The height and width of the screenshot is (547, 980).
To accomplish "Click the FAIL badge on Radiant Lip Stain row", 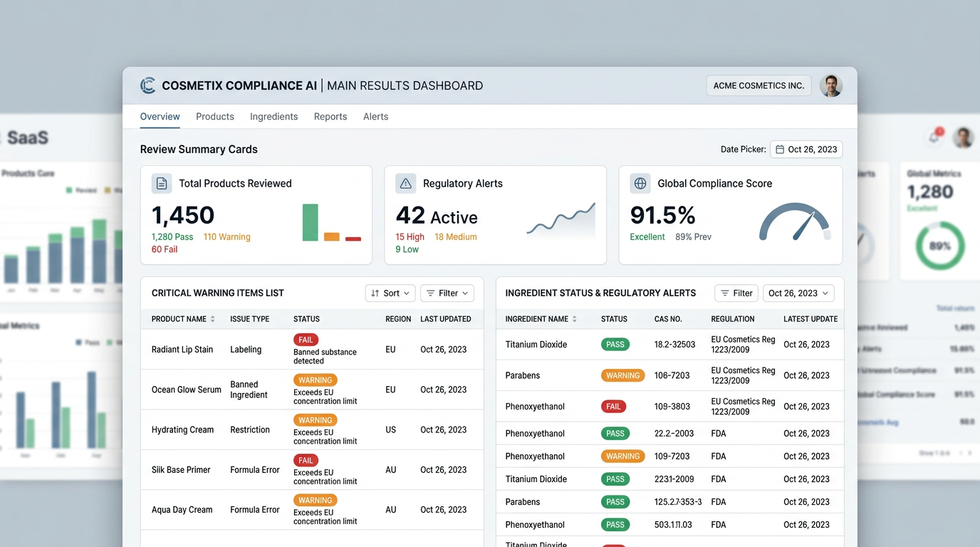I will tap(306, 340).
